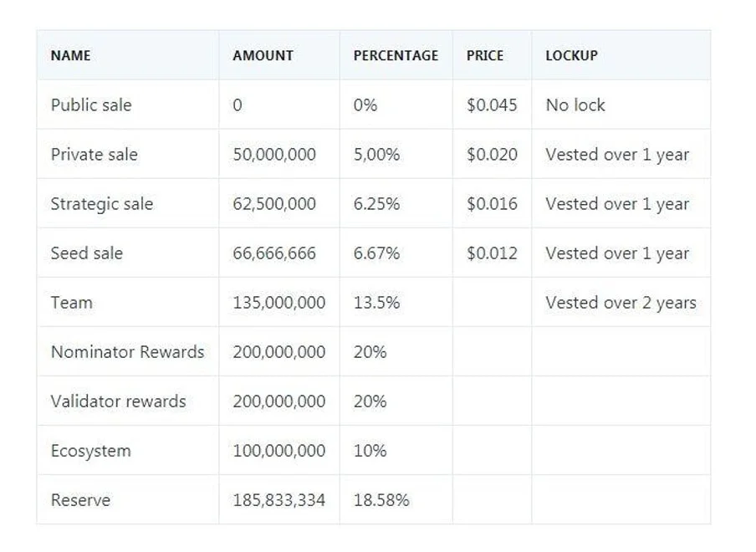Screen dimensions: 756x552
Task: Click the AMOUNT column header
Action: pos(262,55)
